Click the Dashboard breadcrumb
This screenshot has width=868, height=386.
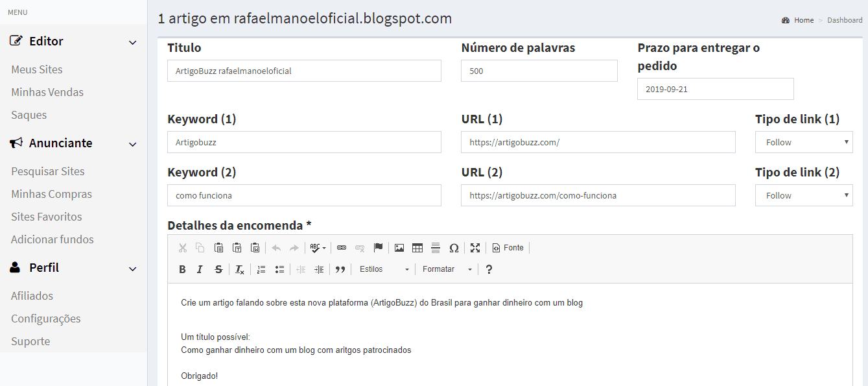[845, 20]
